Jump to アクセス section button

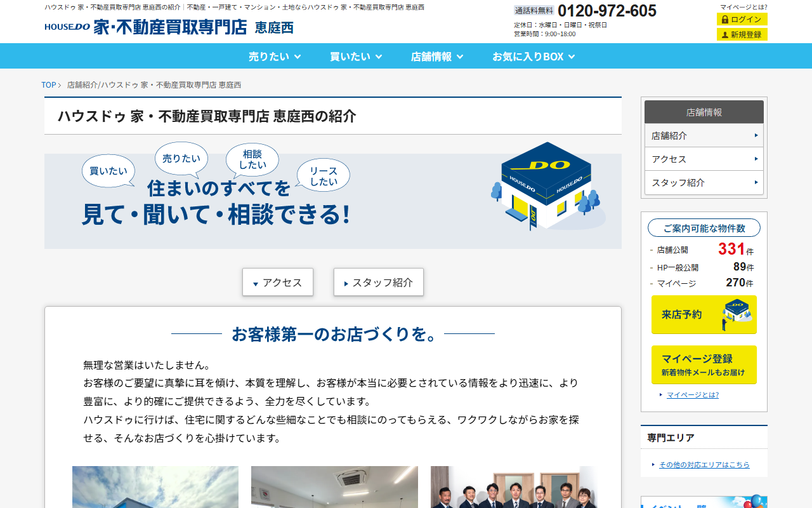278,282
